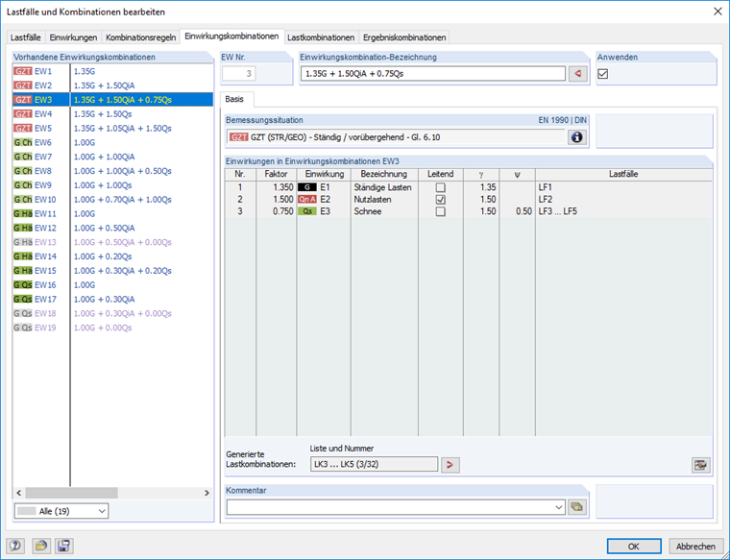Click the Lastfälle cell LF3 ... LF5

click(623, 211)
